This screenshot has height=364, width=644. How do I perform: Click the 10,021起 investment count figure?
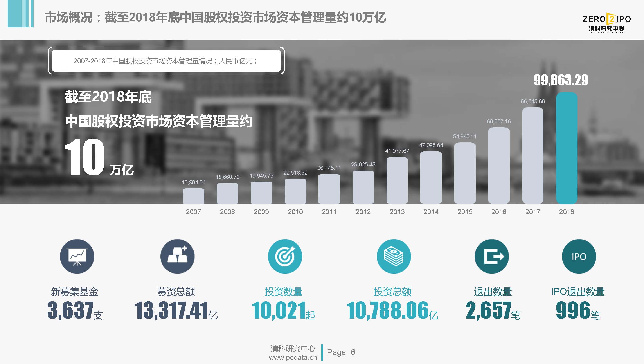click(283, 310)
